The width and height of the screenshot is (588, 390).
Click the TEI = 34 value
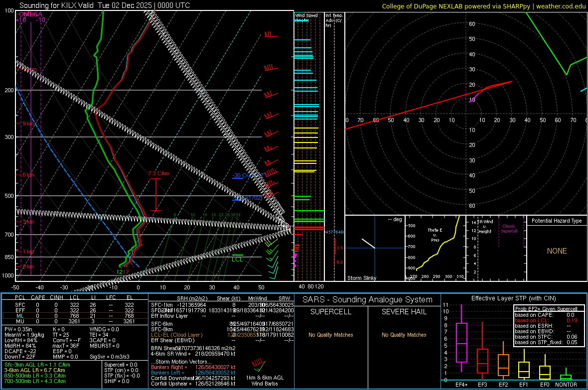click(x=99, y=335)
